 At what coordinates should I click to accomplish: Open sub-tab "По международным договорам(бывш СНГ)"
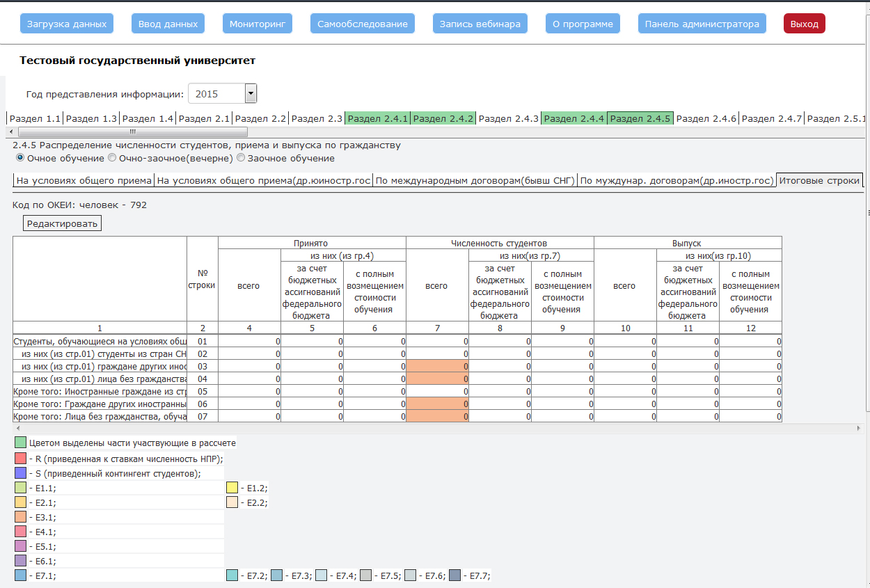click(x=475, y=181)
